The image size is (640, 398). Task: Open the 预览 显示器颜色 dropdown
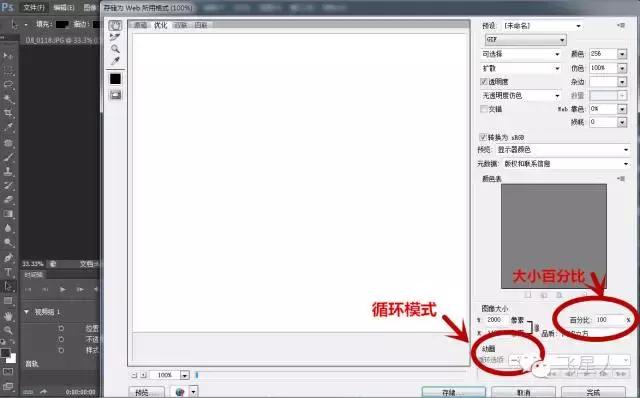pos(563,150)
